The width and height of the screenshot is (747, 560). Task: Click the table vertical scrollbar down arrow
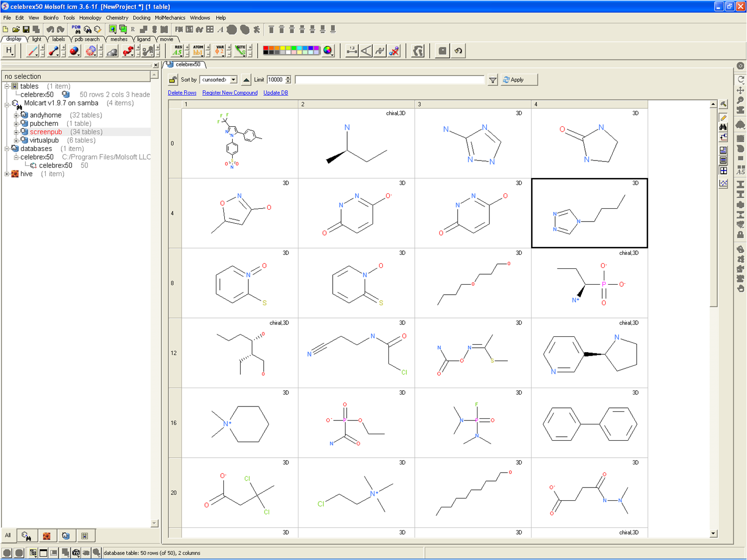pyautogui.click(x=713, y=533)
